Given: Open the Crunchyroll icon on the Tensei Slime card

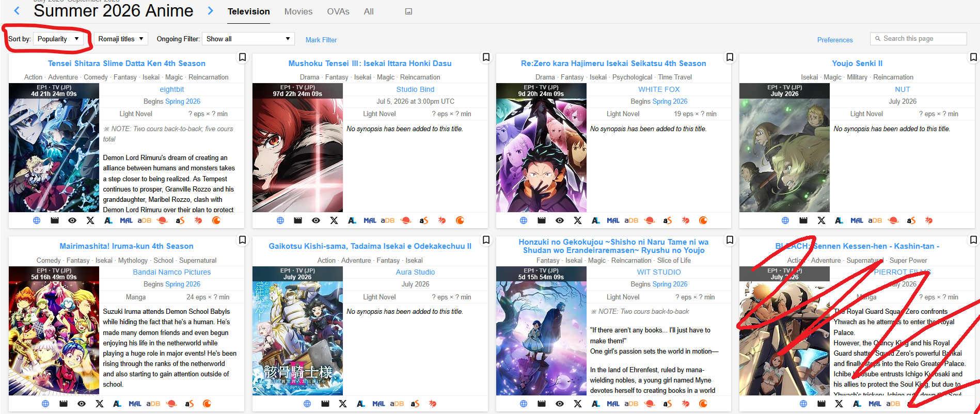Looking at the screenshot, I should pyautogui.click(x=216, y=220).
